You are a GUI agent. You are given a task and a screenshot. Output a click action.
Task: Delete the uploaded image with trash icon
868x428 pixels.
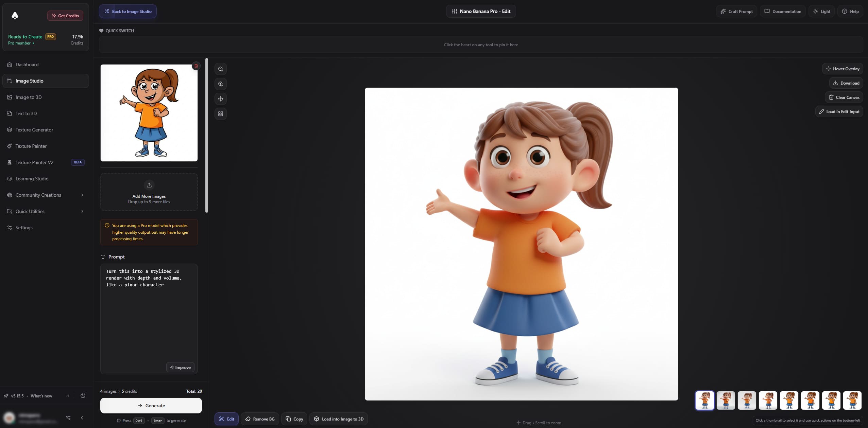196,66
